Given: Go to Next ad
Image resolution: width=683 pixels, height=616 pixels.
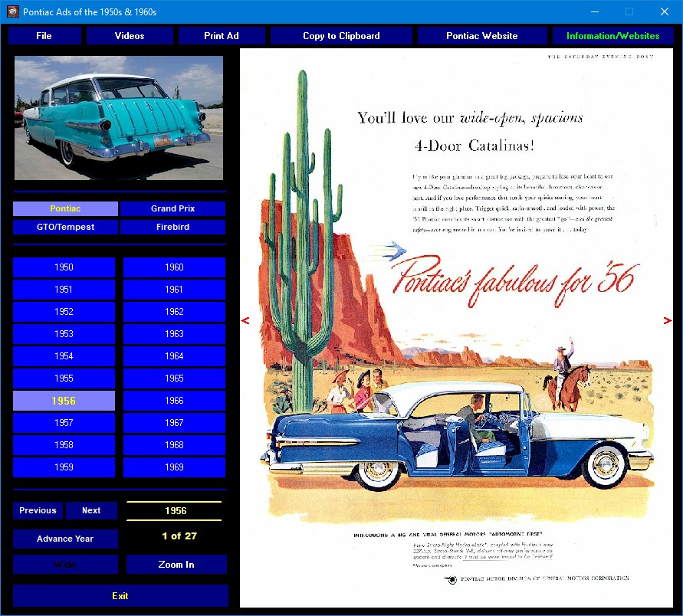Looking at the screenshot, I should tap(91, 510).
